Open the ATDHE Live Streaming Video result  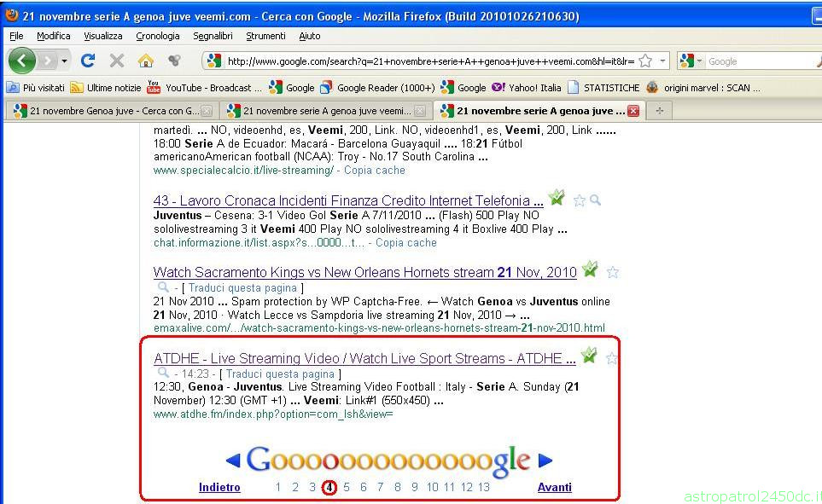point(364,358)
